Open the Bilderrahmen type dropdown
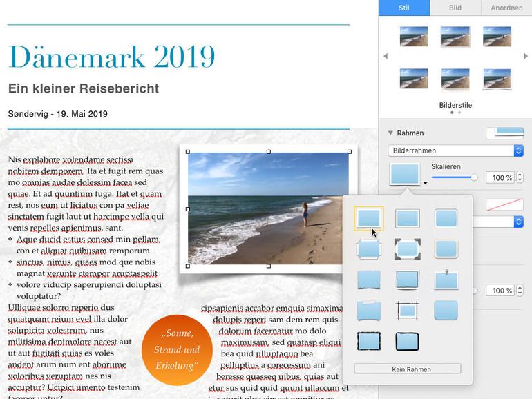Viewport: 532px width, 399px height. point(456,150)
